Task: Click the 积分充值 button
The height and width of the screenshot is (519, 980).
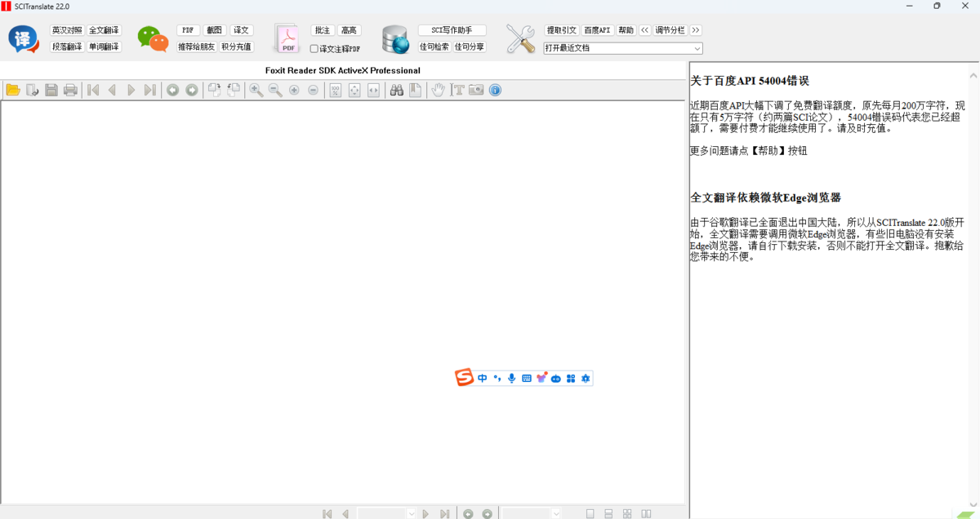Action: (x=237, y=47)
